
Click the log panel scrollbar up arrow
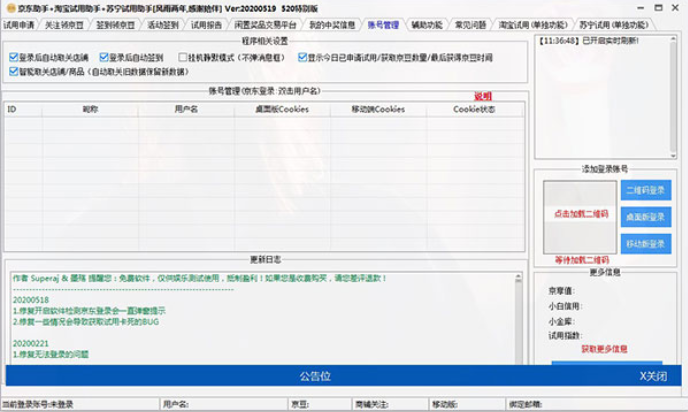[673, 39]
